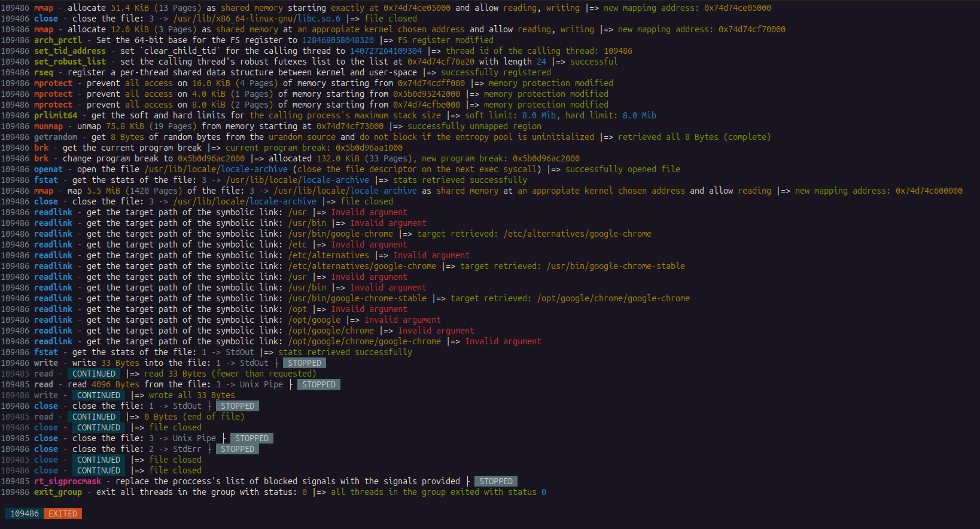Click the rt_sigprocmask syscall name
This screenshot has height=529, width=980.
[68, 481]
